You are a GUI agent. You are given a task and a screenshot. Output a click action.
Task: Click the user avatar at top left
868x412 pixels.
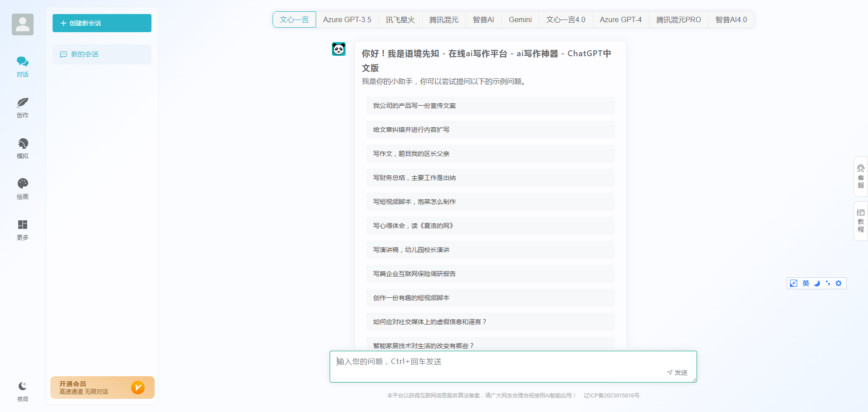(x=23, y=24)
